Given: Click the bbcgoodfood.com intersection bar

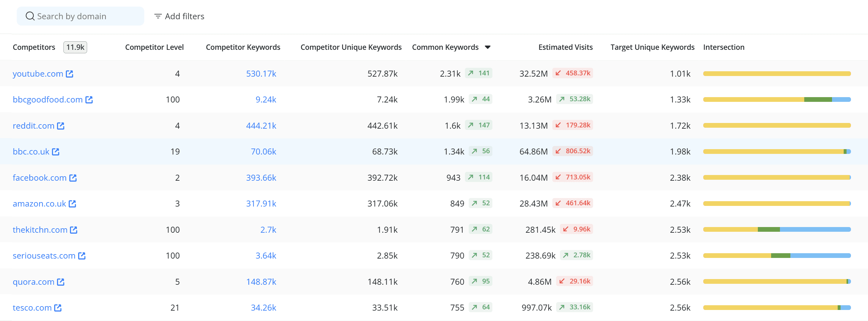Looking at the screenshot, I should pos(777,100).
